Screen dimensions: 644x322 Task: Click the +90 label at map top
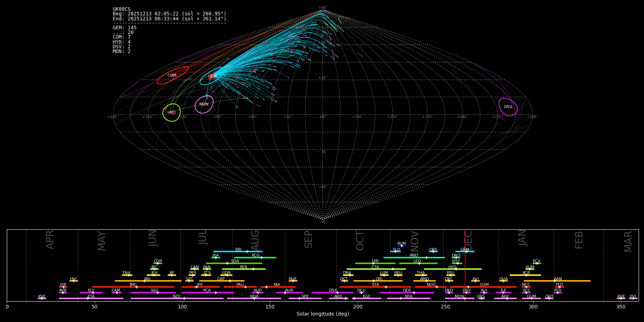[322, 8]
